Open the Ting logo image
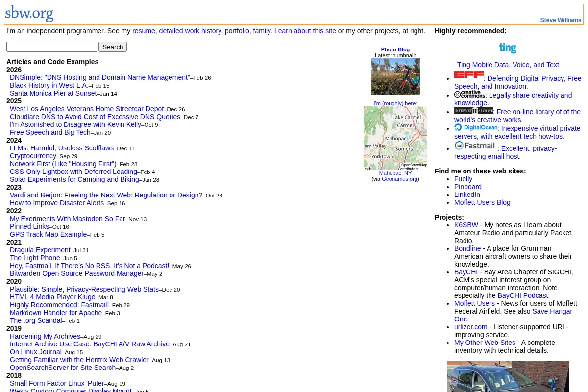 pyautogui.click(x=508, y=48)
